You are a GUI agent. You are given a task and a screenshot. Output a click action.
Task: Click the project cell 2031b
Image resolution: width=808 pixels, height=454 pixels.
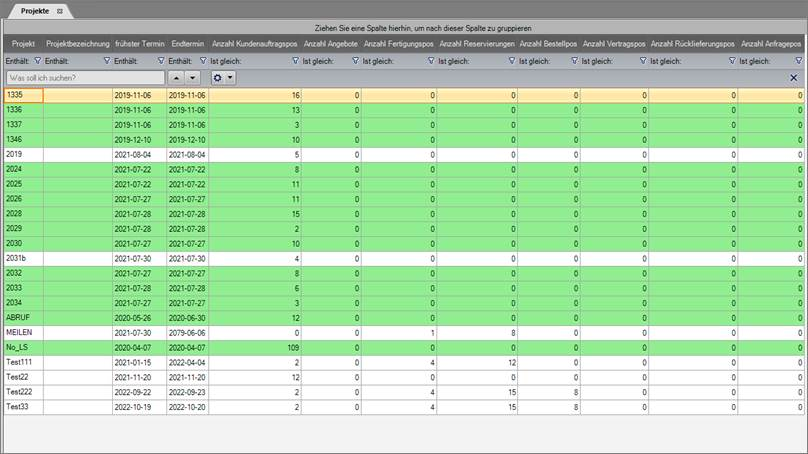[20, 258]
